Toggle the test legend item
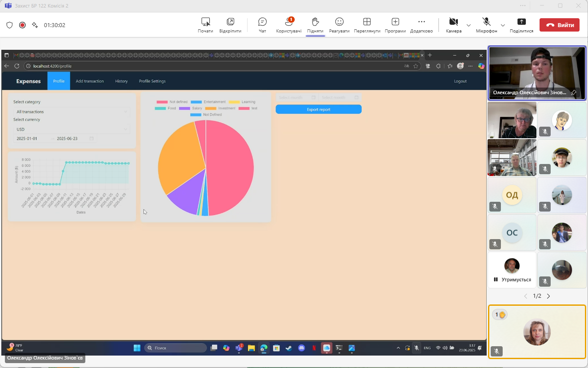This screenshot has width=588, height=368. pos(248,108)
